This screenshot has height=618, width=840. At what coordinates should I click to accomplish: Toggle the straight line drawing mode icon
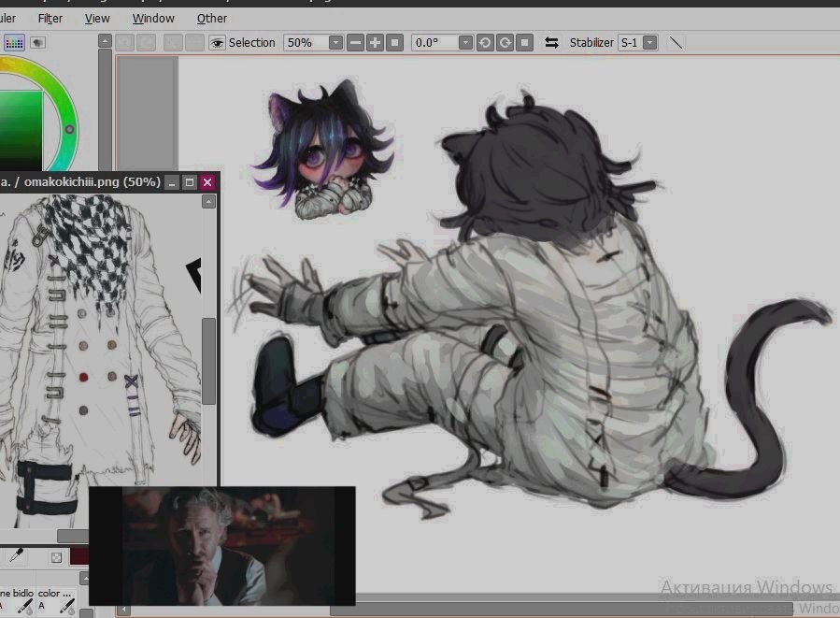676,43
